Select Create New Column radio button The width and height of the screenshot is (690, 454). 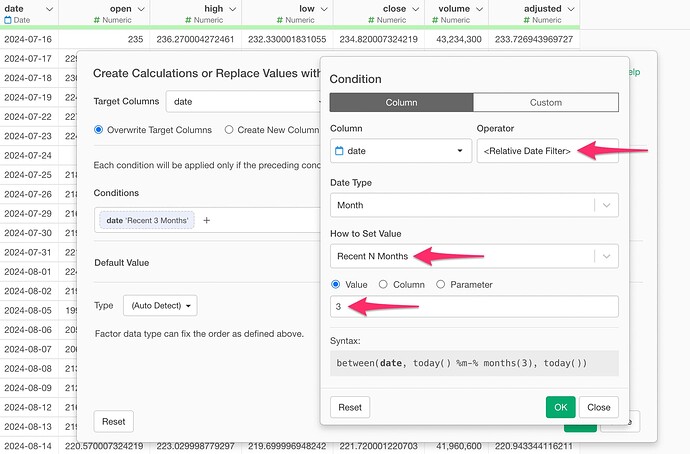point(229,130)
